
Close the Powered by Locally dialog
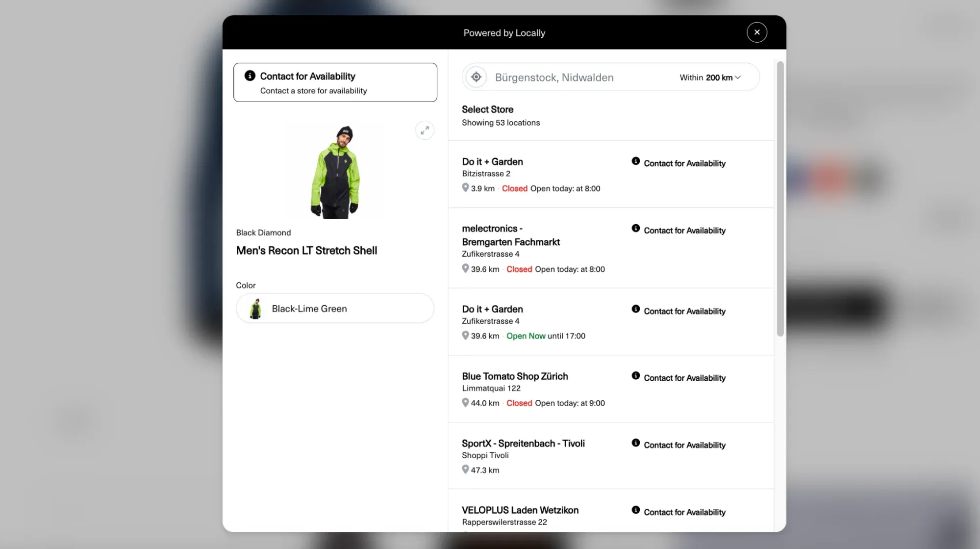756,32
